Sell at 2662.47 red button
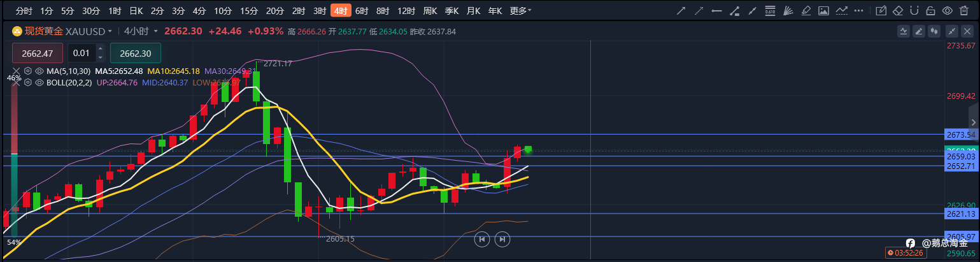The height and width of the screenshot is (262, 980). tap(38, 53)
